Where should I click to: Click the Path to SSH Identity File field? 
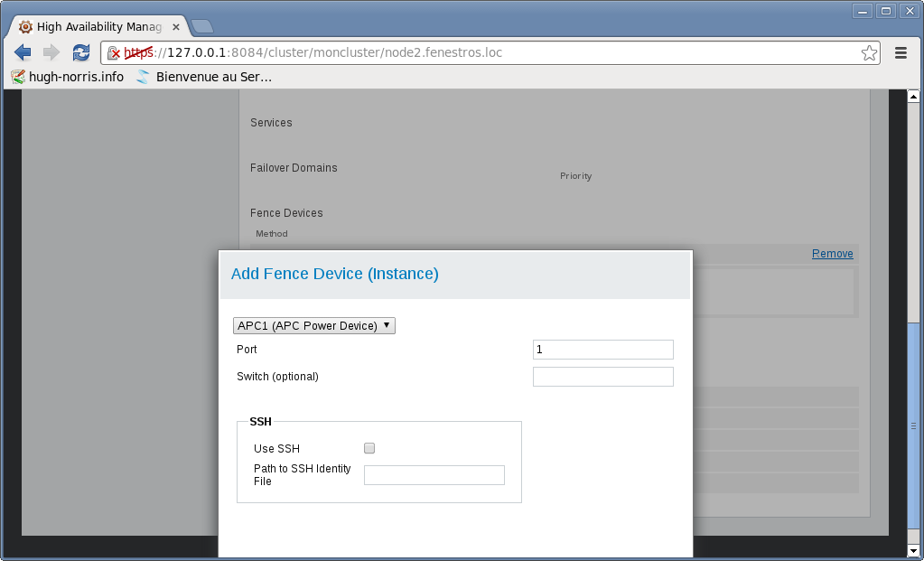pyautogui.click(x=434, y=475)
